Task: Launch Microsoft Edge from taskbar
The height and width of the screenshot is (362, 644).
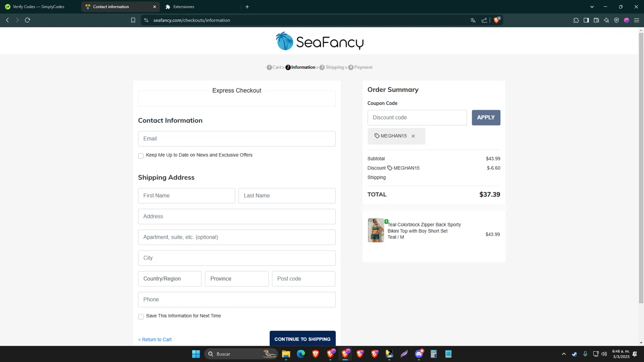Action: [301, 354]
